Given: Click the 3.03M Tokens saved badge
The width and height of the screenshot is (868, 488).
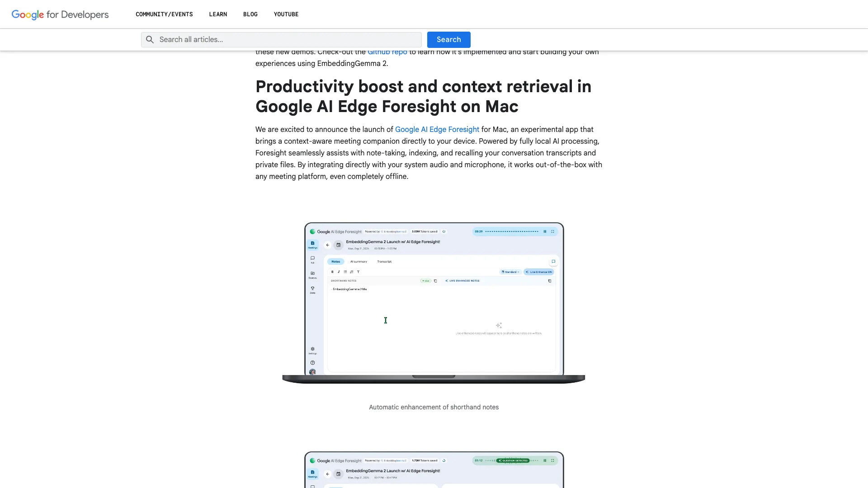Looking at the screenshot, I should (x=425, y=231).
